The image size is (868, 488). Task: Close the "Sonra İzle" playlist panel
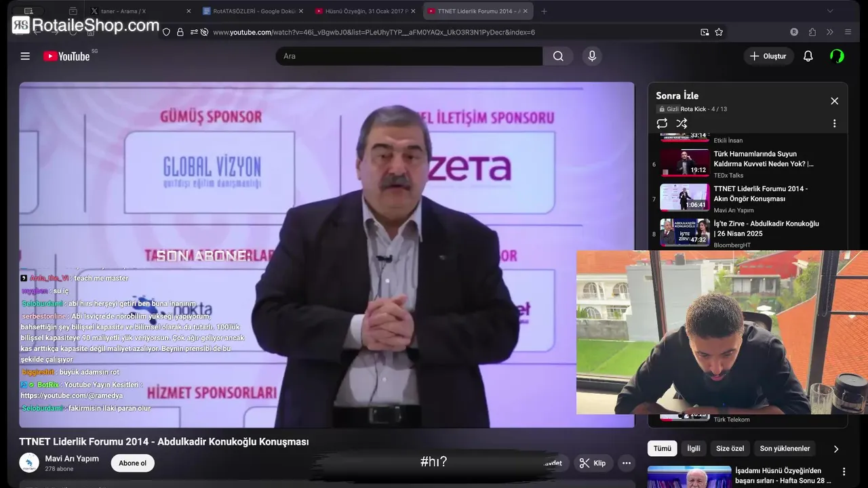click(834, 101)
